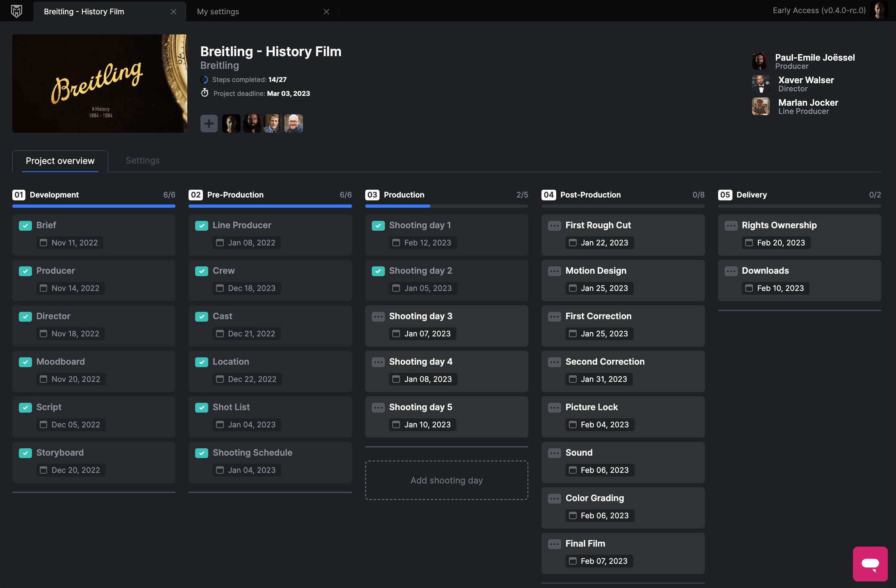Close the Breitling - History Film tab

(173, 12)
